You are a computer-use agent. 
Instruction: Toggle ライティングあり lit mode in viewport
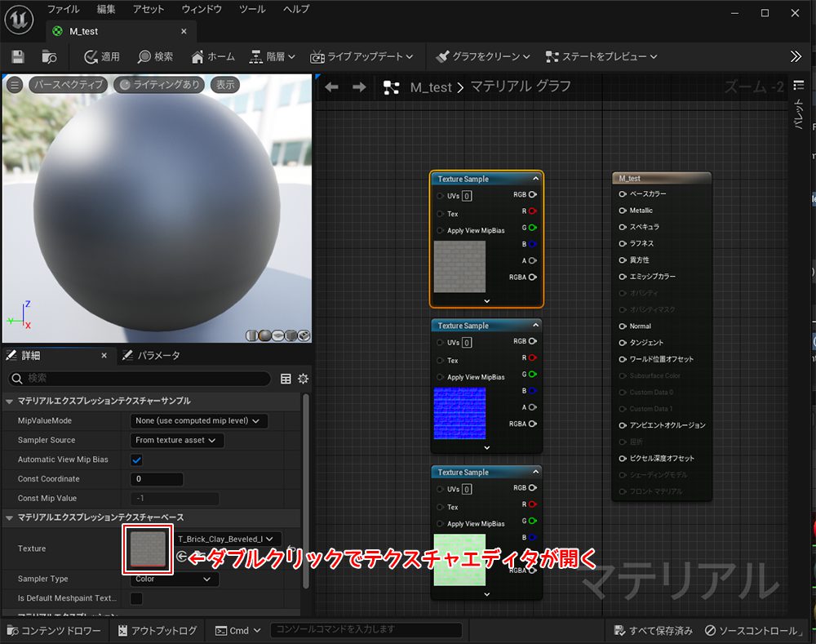[158, 85]
